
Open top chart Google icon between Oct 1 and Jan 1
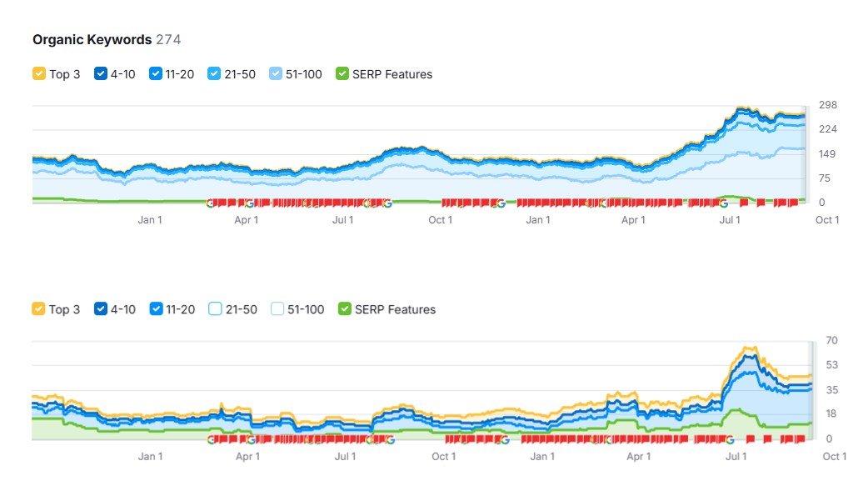pos(500,203)
